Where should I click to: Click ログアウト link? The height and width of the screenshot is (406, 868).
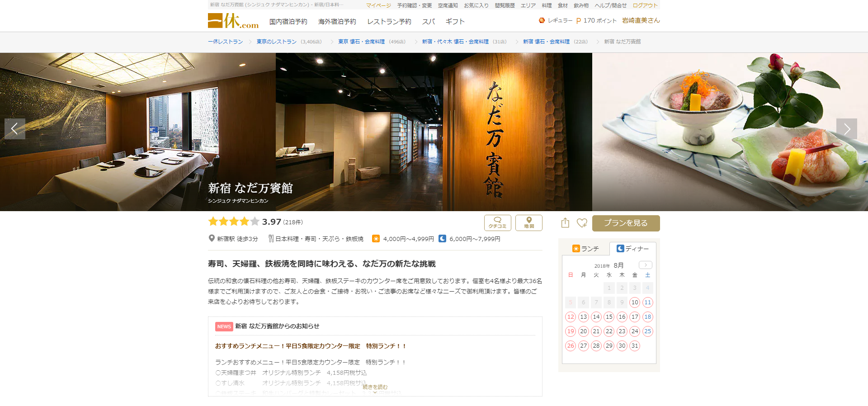click(645, 5)
